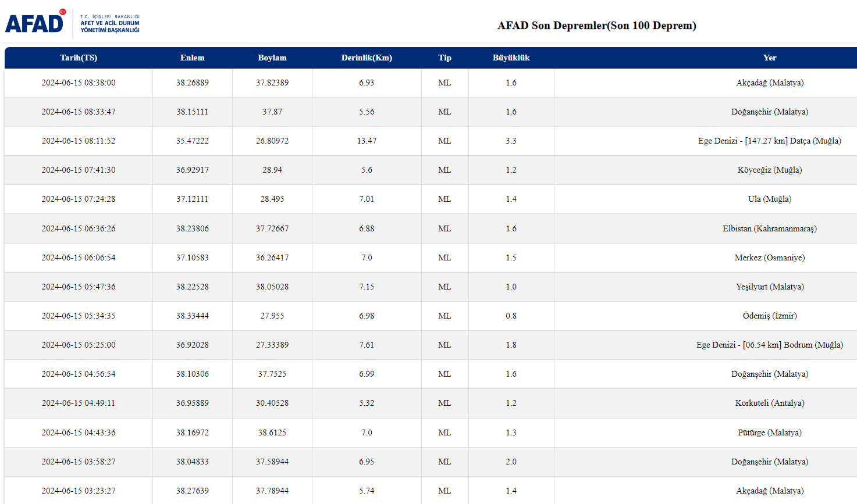Click the depth value 7.61
Screen dimensions: 857x504
(367, 345)
